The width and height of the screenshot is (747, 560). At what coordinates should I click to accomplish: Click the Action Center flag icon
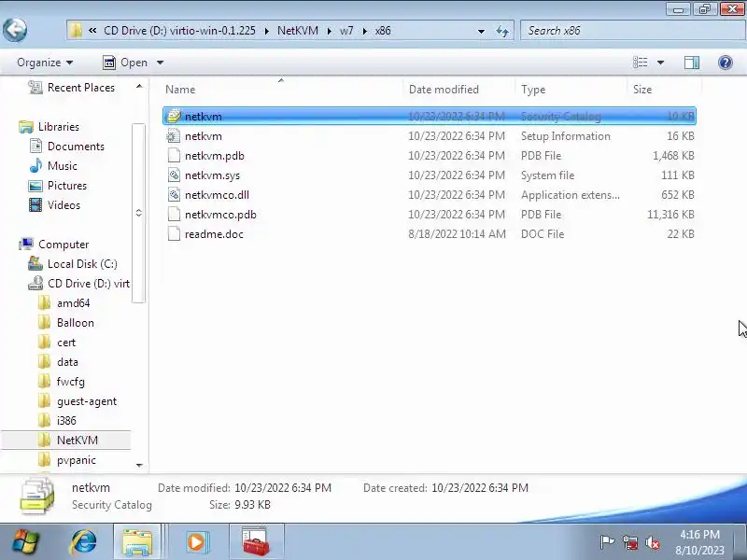tap(607, 542)
